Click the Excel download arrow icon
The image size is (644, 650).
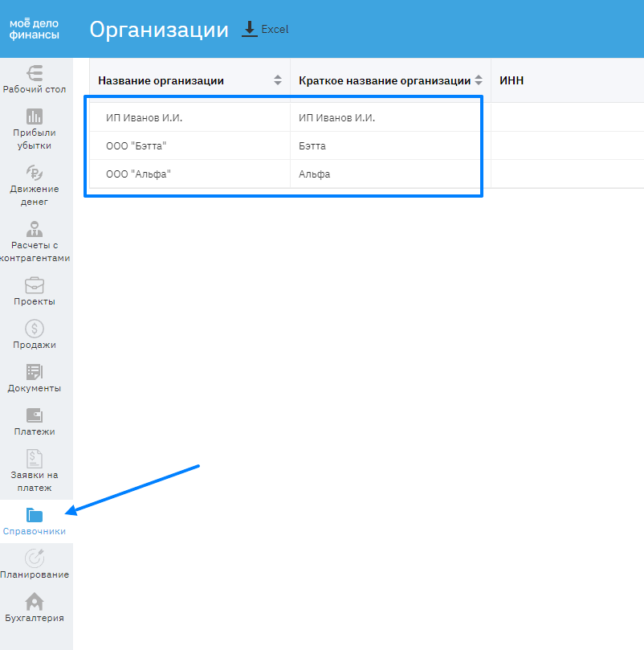point(250,29)
